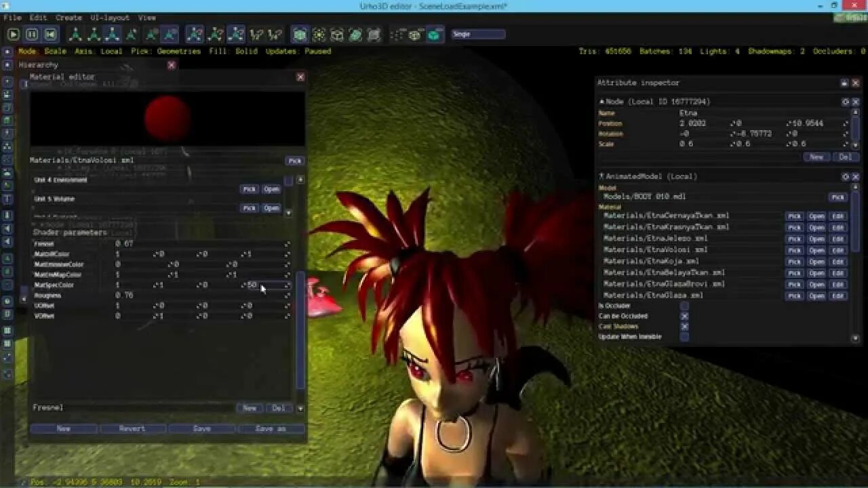Screen dimensions: 868x488
Task: Click Del in the Node attributes section
Action: pos(845,157)
